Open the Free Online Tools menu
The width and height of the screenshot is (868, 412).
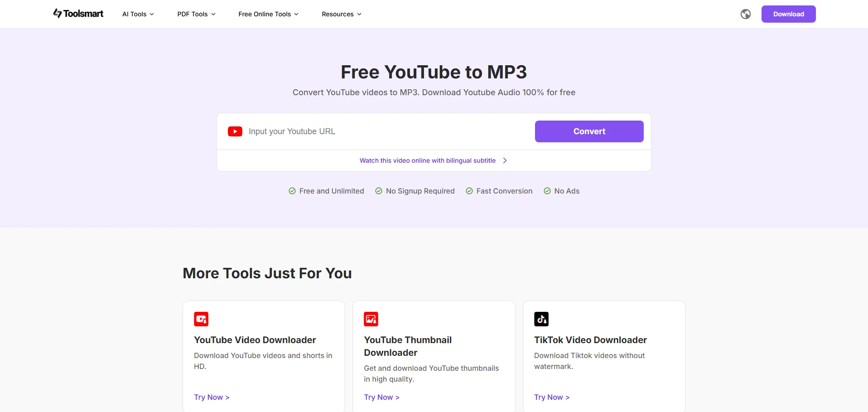coord(268,14)
